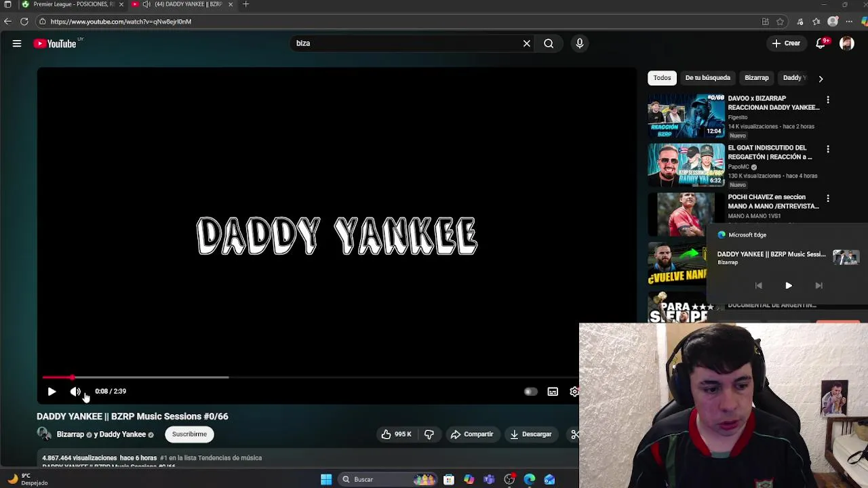Open the Edge profile avatar
This screenshot has width=868, height=488.
pyautogui.click(x=833, y=22)
